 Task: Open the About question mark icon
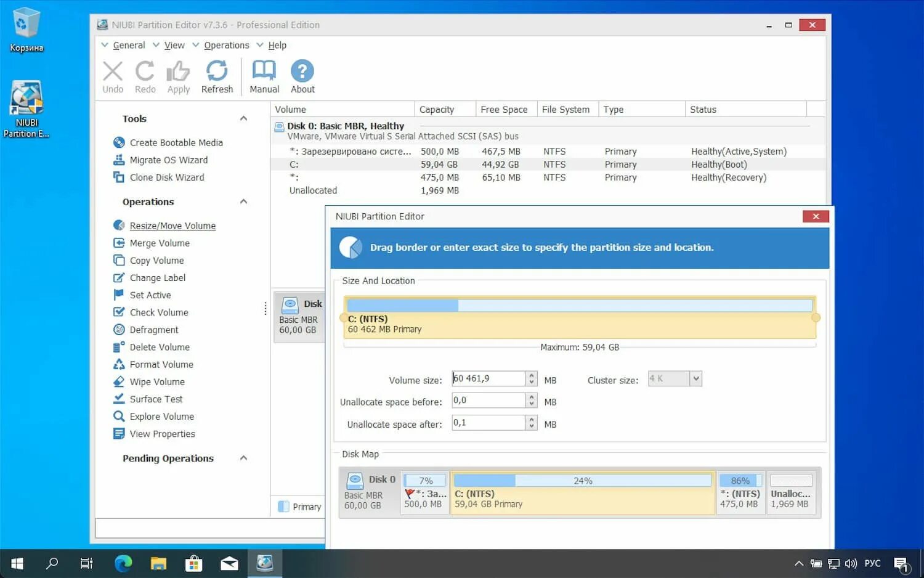[x=302, y=71]
